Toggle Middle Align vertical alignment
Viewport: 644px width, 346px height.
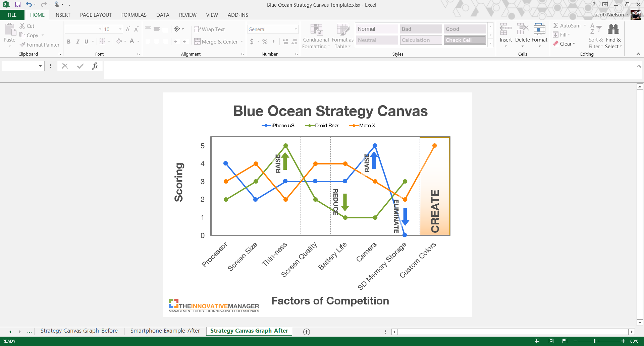[157, 29]
